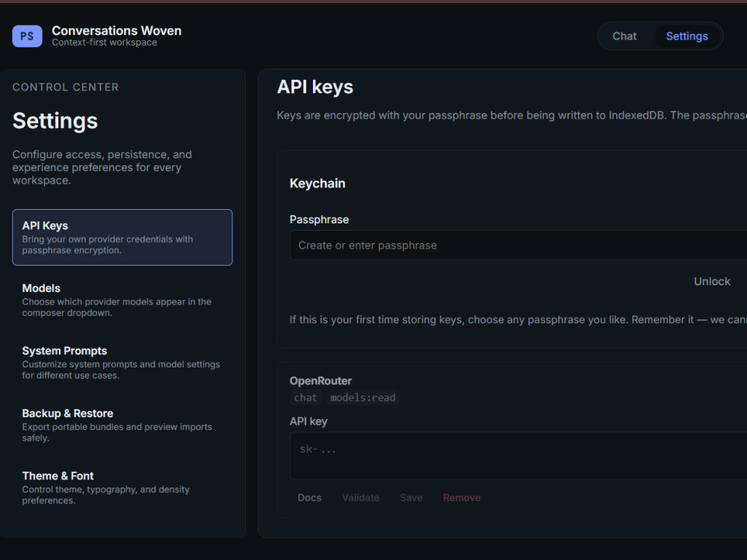
Task: Click the 'Keychain' heading
Action: 317,184
